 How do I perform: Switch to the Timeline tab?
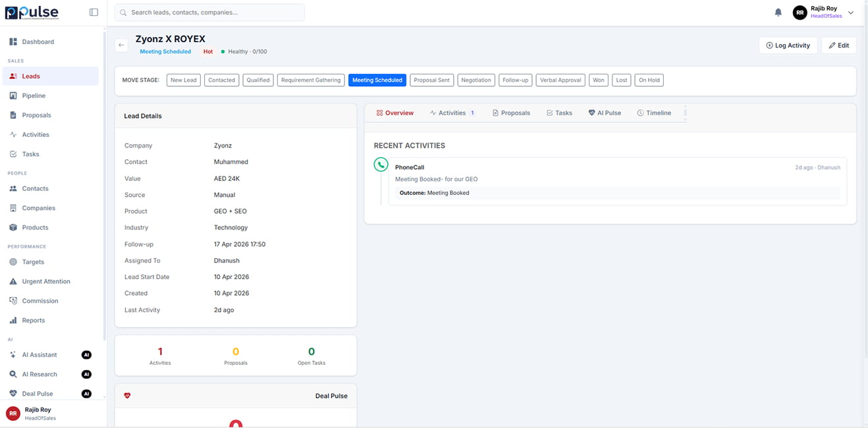pyautogui.click(x=654, y=113)
